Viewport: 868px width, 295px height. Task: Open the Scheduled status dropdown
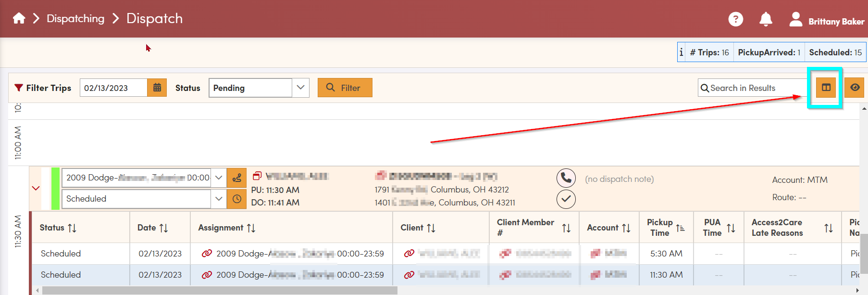219,199
